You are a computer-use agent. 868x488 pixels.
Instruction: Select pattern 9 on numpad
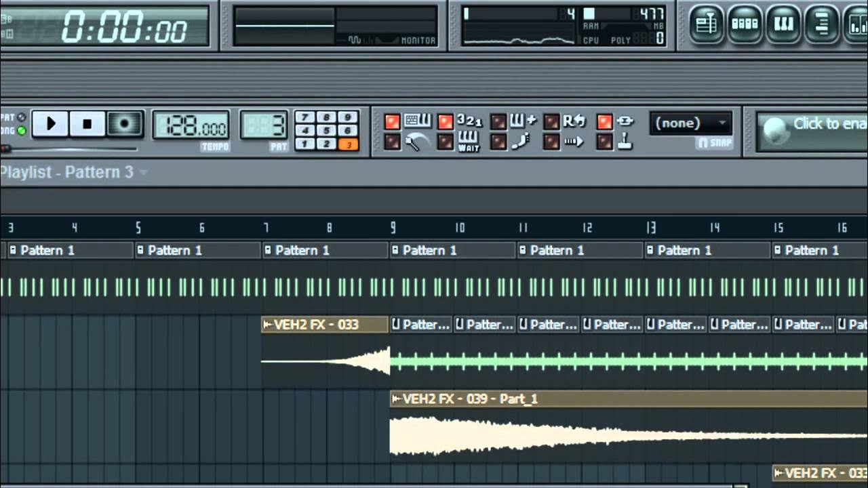pos(348,117)
